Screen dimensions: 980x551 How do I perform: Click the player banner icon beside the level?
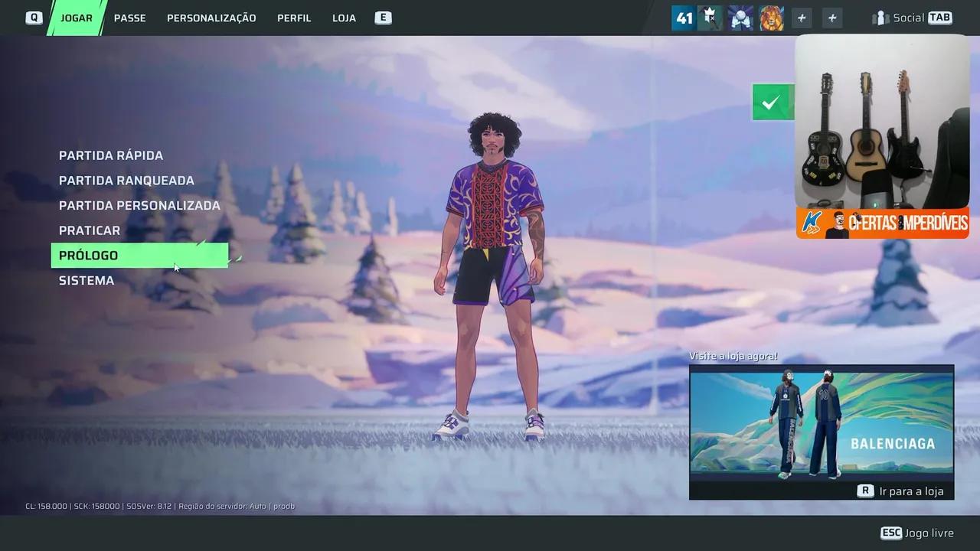point(708,17)
